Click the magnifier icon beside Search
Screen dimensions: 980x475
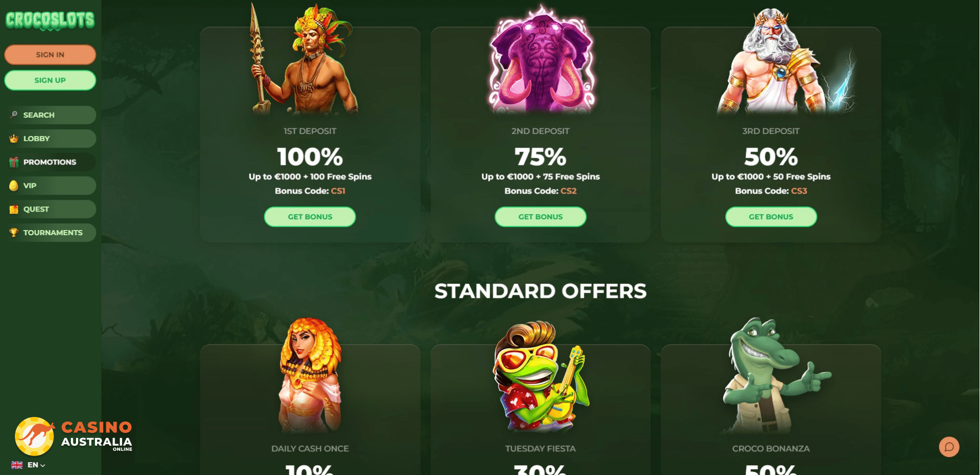click(14, 115)
